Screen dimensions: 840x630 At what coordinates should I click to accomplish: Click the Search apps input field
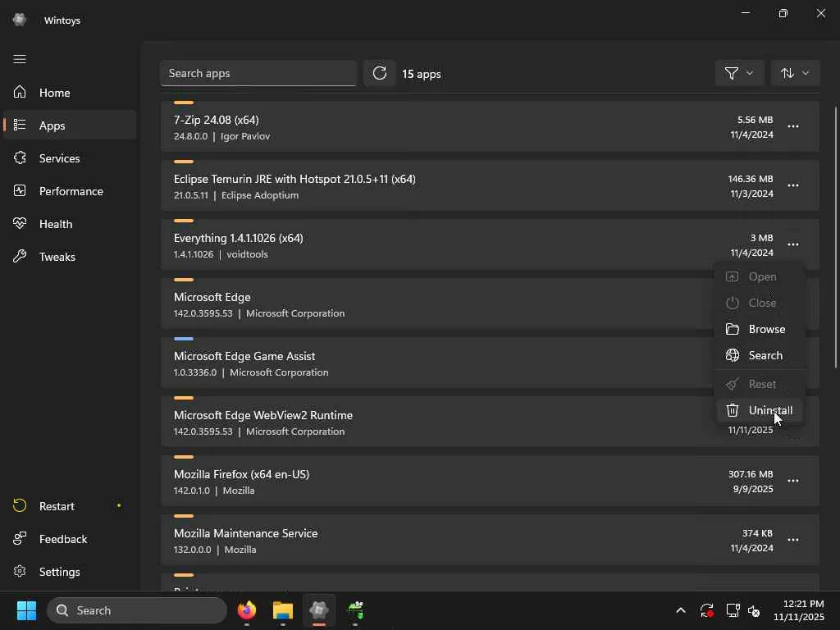click(x=258, y=73)
